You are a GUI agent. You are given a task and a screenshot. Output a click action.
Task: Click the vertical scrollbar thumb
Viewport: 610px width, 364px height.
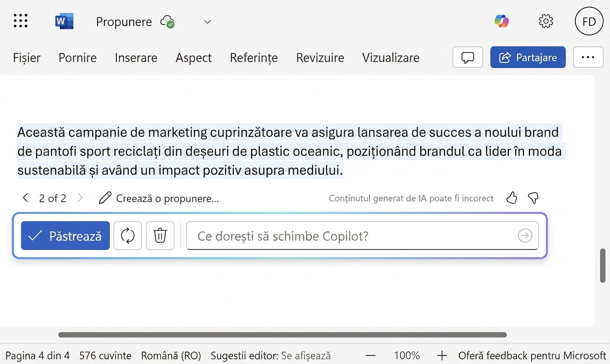(x=603, y=266)
